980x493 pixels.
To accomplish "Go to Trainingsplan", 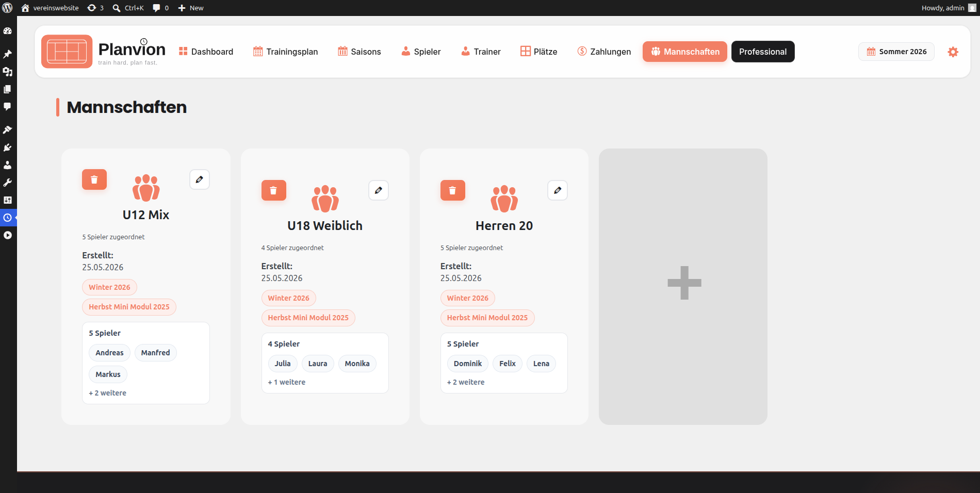I will [286, 52].
